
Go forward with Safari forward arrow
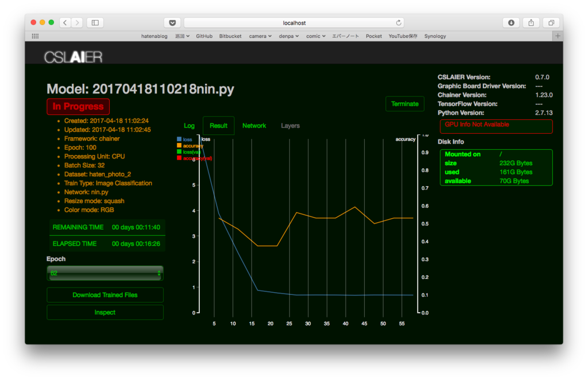pyautogui.click(x=78, y=23)
